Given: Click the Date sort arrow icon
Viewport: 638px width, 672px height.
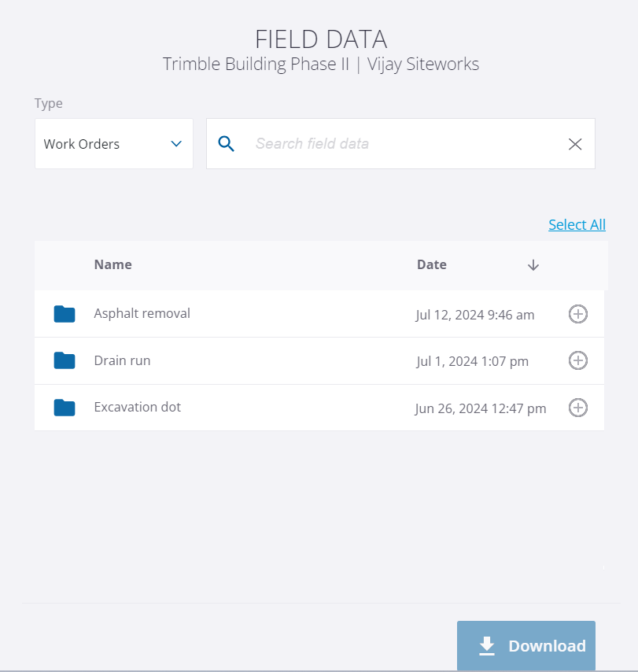Looking at the screenshot, I should pyautogui.click(x=533, y=265).
